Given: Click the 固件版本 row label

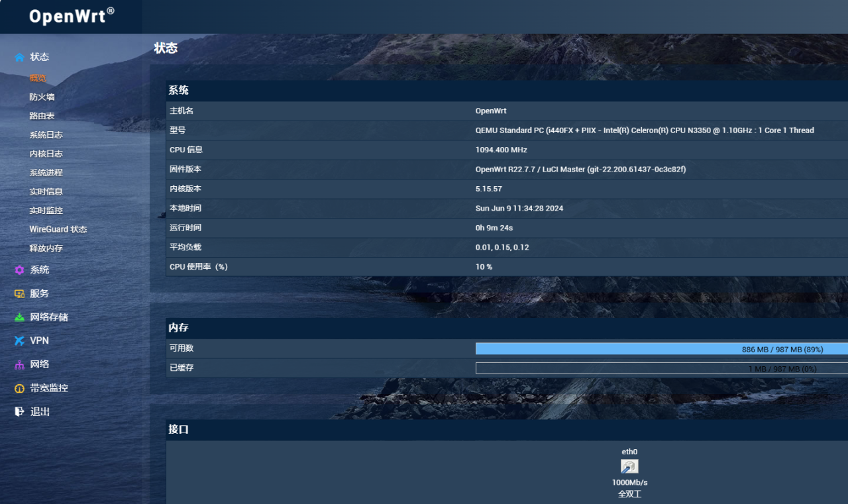Looking at the screenshot, I should [185, 170].
